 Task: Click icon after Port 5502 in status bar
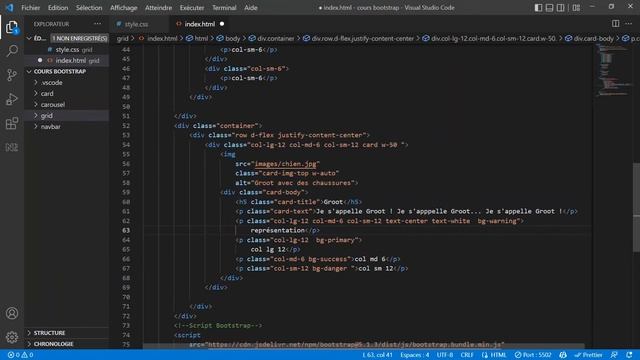click(x=563, y=355)
